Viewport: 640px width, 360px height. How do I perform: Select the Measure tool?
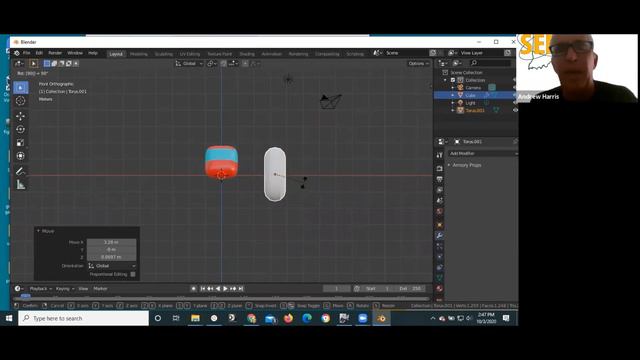tap(20, 185)
